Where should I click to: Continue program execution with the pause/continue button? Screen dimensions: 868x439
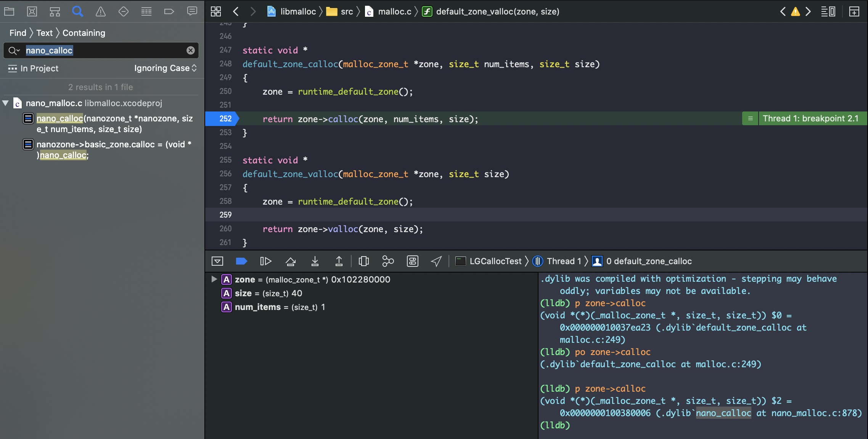coord(265,261)
